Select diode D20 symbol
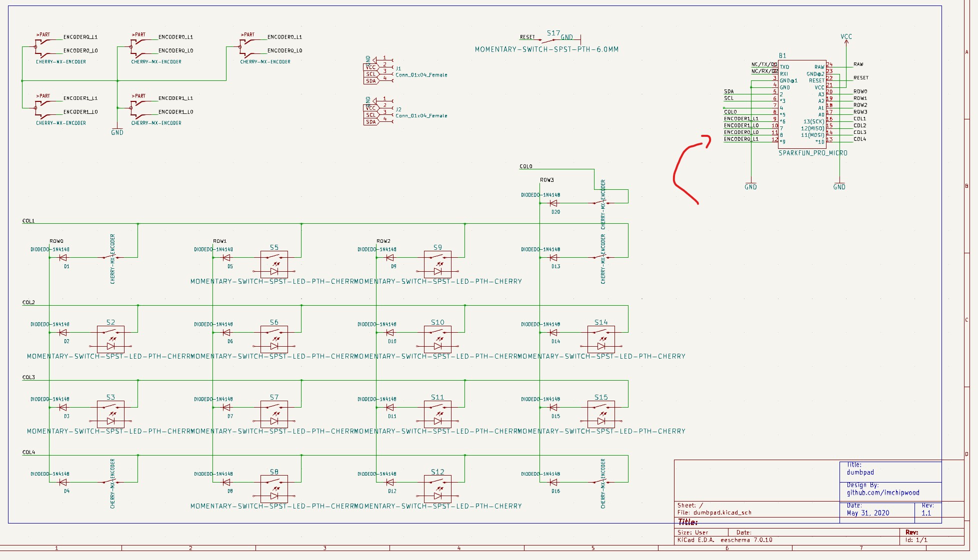 [x=553, y=203]
